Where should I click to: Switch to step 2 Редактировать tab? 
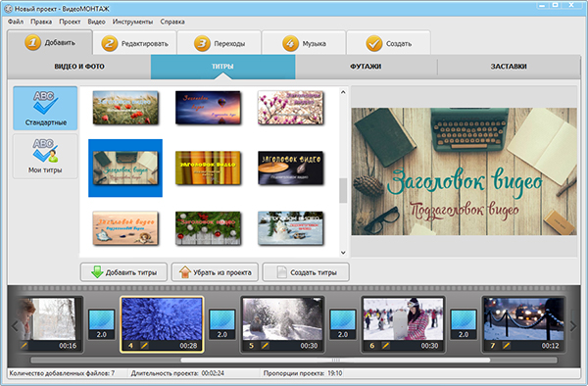click(134, 43)
